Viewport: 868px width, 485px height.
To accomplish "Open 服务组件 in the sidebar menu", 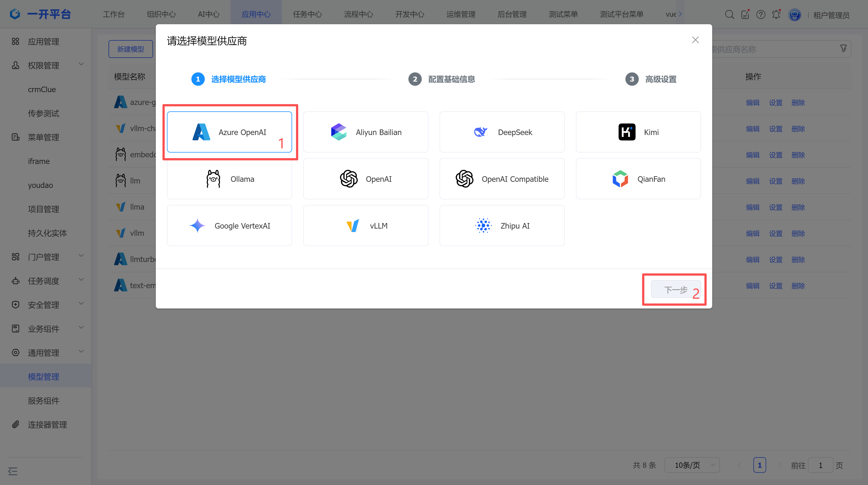I will click(44, 400).
